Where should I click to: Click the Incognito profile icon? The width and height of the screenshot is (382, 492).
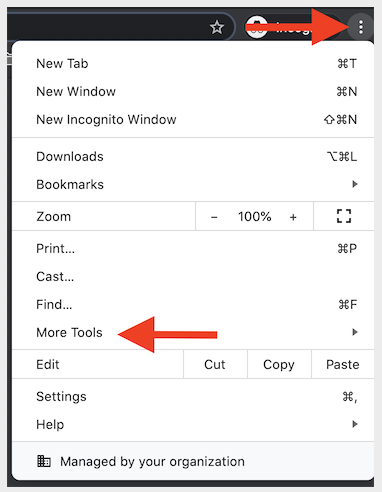point(257,27)
